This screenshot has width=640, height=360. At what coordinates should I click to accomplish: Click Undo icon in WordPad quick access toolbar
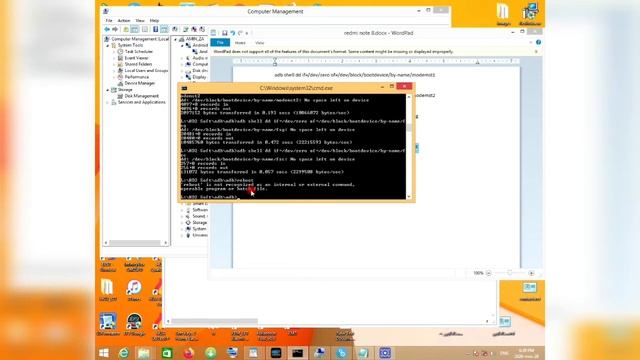click(233, 33)
